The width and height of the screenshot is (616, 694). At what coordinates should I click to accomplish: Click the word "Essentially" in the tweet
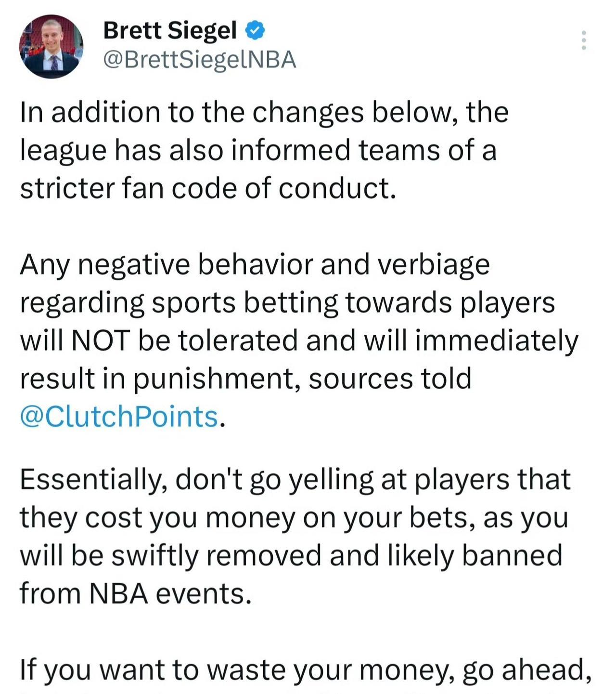[x=93, y=480]
